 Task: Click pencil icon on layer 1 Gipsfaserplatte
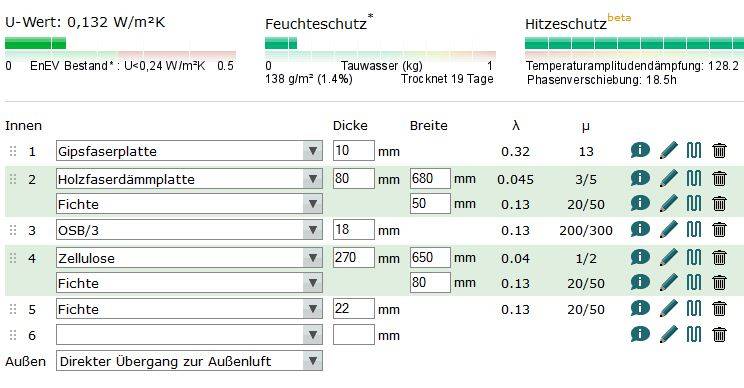point(669,151)
